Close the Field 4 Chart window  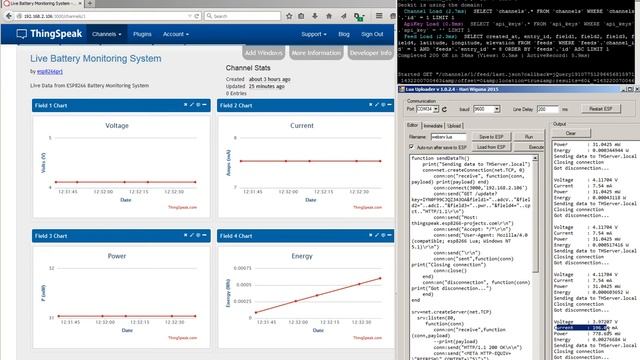coord(371,235)
